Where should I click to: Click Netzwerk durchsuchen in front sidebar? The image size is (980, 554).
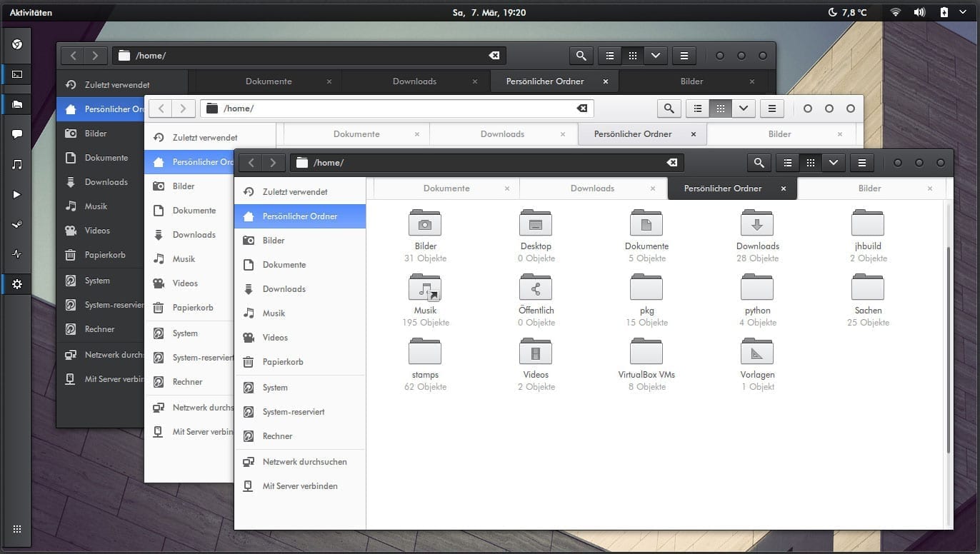pos(300,462)
